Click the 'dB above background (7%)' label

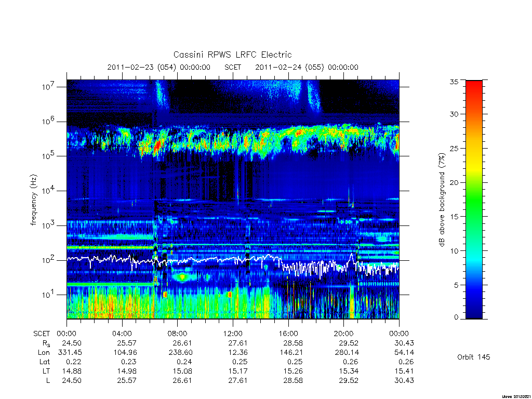[442, 200]
